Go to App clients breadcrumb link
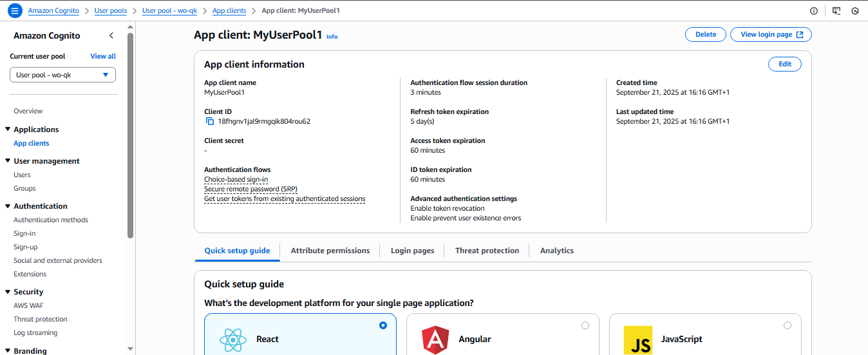Image resolution: width=868 pixels, height=355 pixels. [x=228, y=11]
